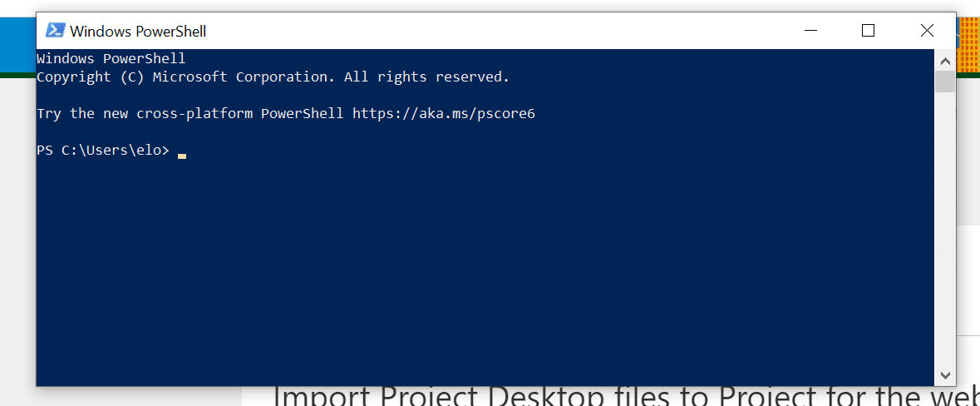Click the Windows PowerShell title bar text
This screenshot has height=406, width=980.
pos(138,31)
